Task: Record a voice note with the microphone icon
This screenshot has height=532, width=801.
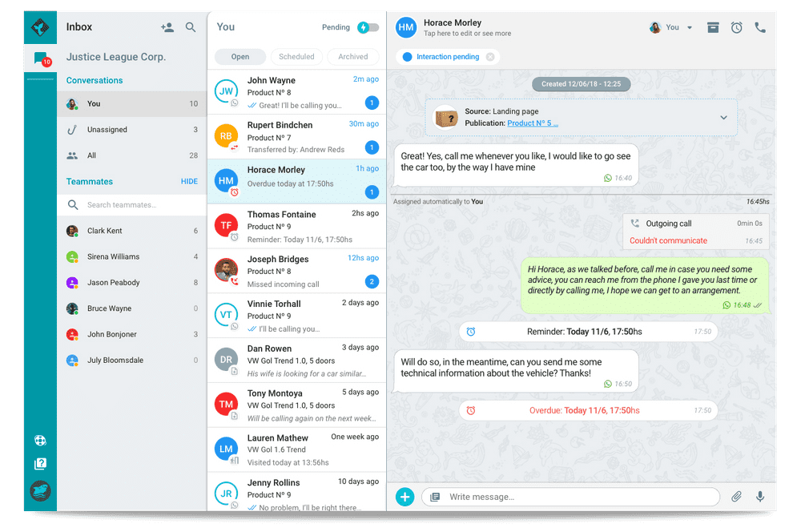Action: pyautogui.click(x=759, y=497)
